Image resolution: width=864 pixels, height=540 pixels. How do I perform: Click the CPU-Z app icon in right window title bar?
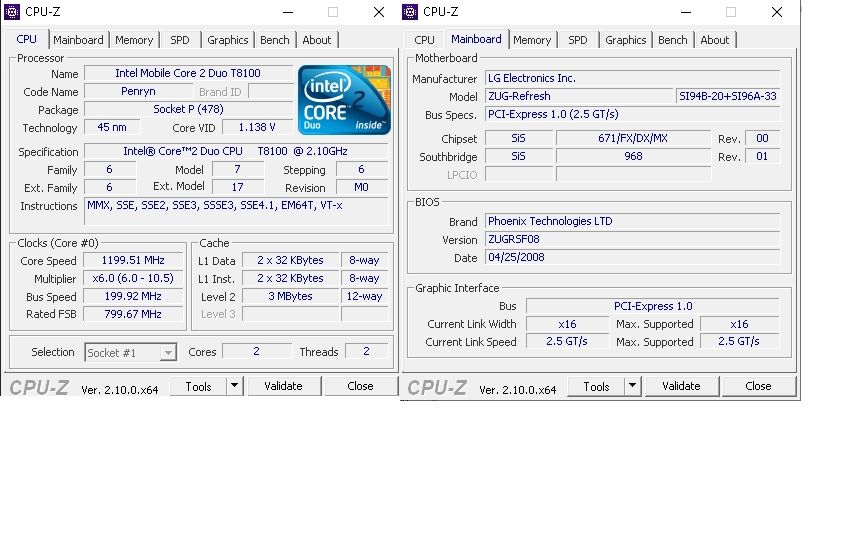409,12
